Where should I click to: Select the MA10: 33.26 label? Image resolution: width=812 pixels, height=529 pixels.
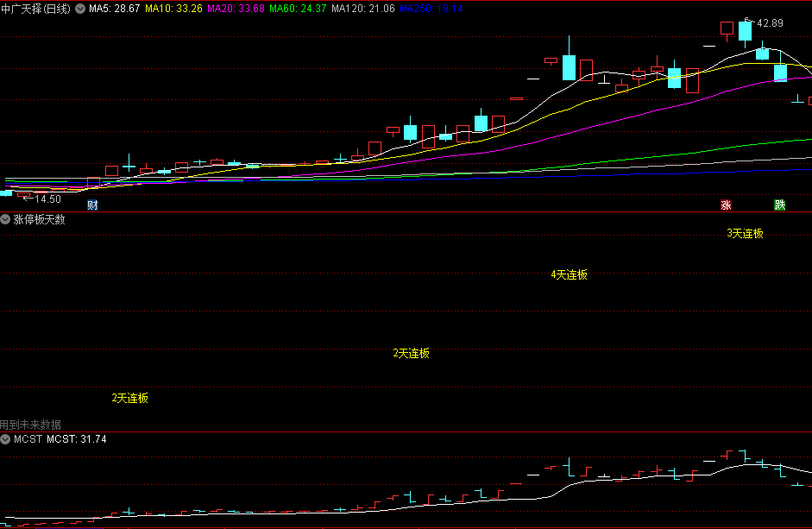(173, 9)
